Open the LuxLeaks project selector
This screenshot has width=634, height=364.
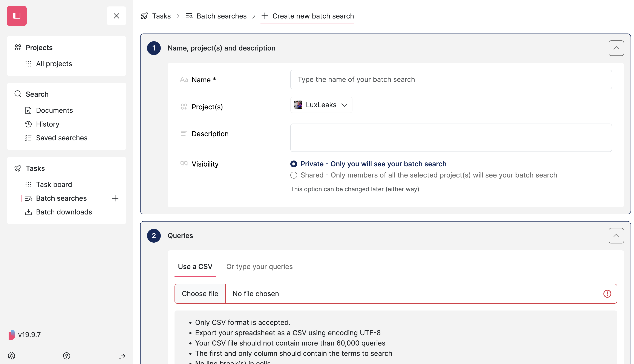321,105
